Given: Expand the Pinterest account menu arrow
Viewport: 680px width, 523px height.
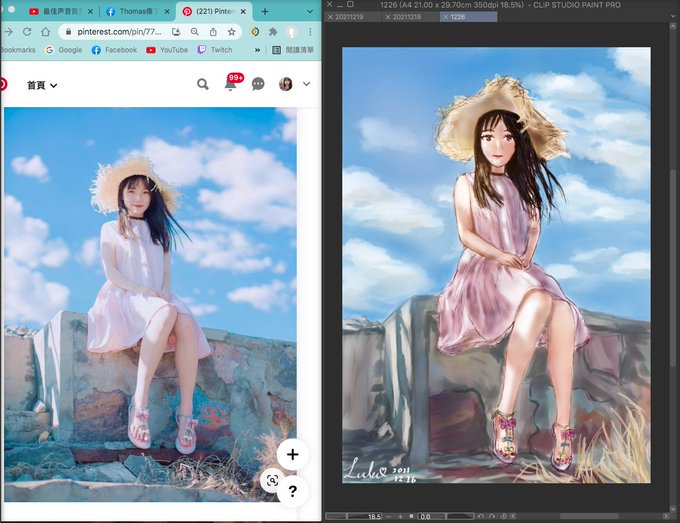Looking at the screenshot, I should click(x=307, y=84).
